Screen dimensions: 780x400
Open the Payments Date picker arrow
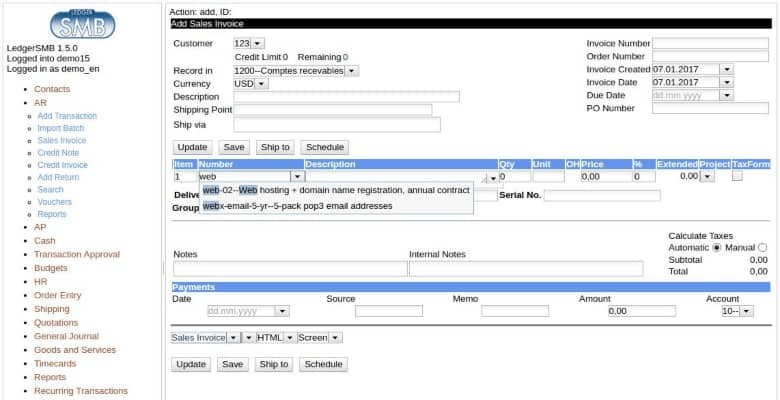[282, 311]
